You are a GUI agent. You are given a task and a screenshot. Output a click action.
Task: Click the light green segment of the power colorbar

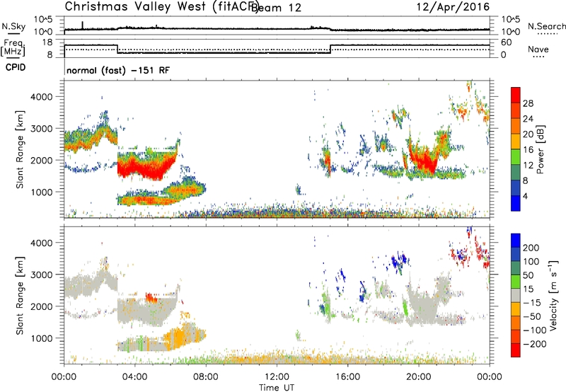tap(516, 157)
